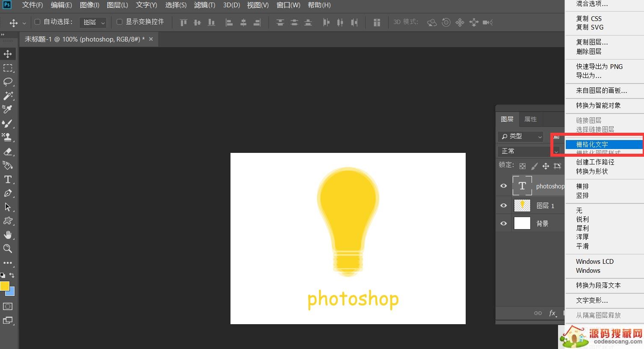
Task: Swap foreground and background colors
Action: (x=12, y=275)
